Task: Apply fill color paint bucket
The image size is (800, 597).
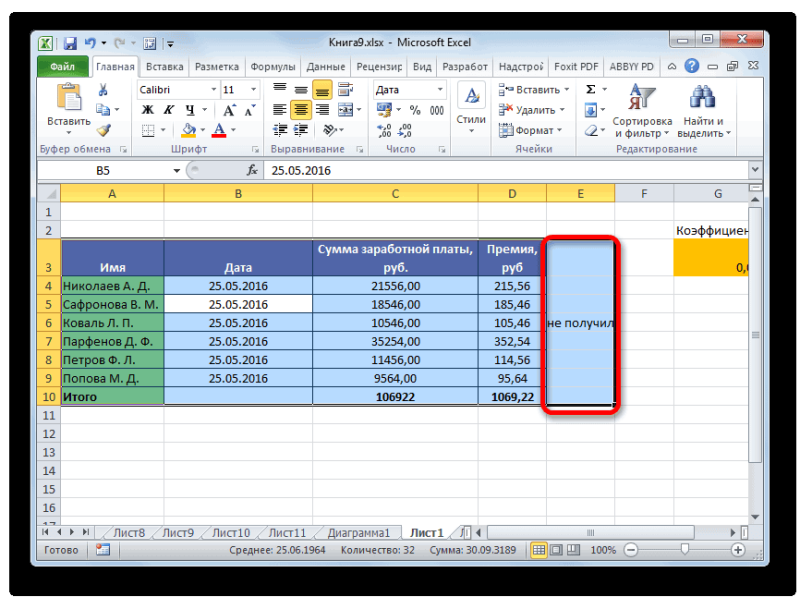Action: 189,131
